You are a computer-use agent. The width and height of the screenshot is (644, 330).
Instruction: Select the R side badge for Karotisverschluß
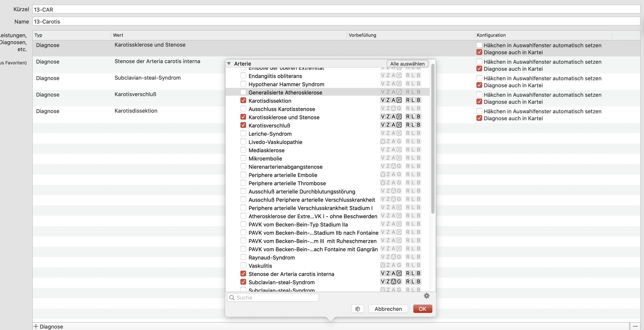pos(408,125)
